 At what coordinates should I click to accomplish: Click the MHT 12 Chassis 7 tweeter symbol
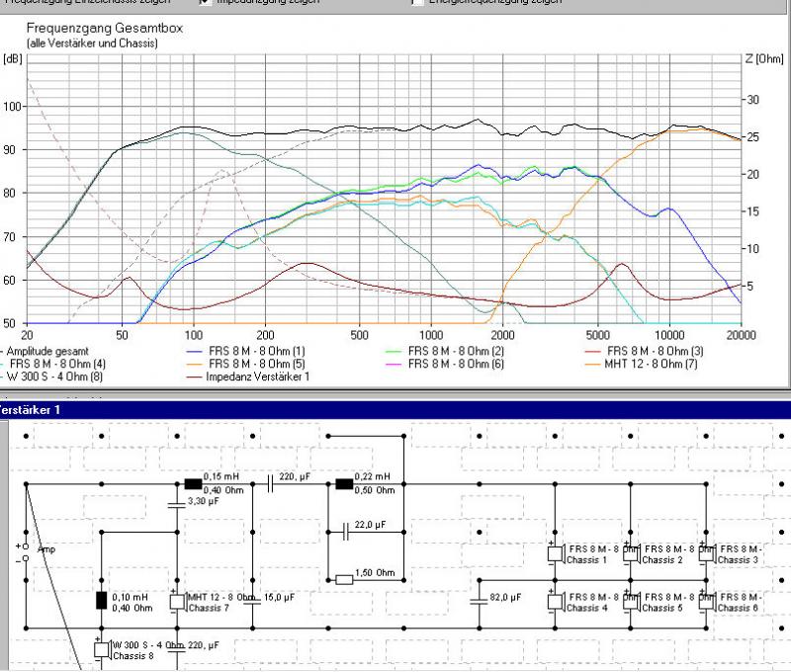(178, 602)
